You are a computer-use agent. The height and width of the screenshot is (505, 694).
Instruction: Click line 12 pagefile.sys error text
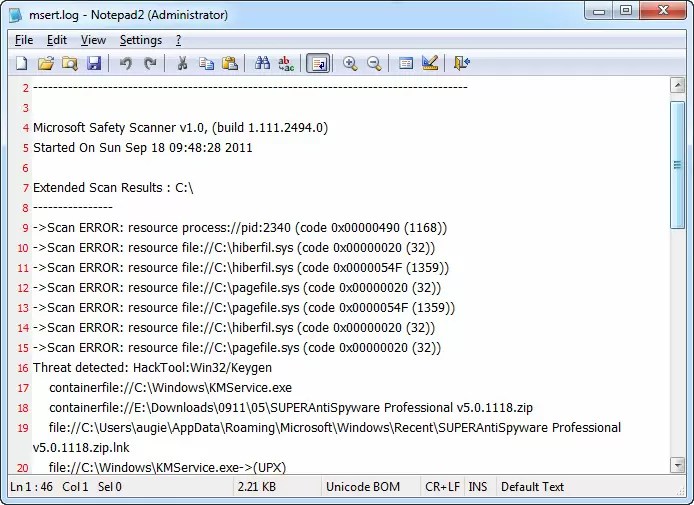pyautogui.click(x=237, y=288)
